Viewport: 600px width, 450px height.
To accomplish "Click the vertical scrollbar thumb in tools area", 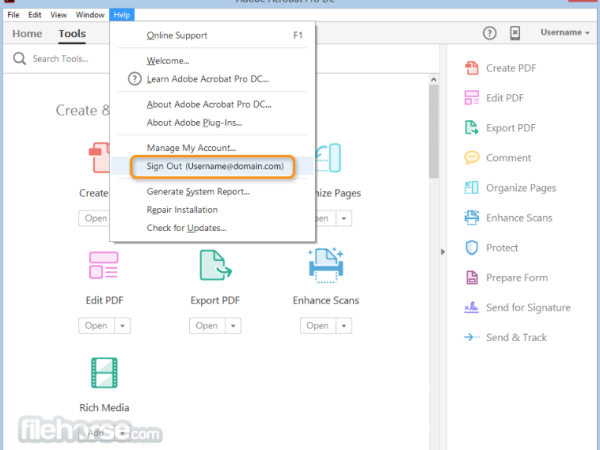I will pyautogui.click(x=433, y=131).
